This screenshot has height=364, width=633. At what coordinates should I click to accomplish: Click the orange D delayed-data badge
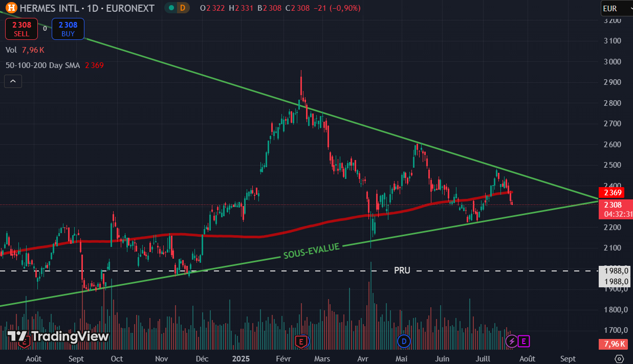(x=182, y=8)
